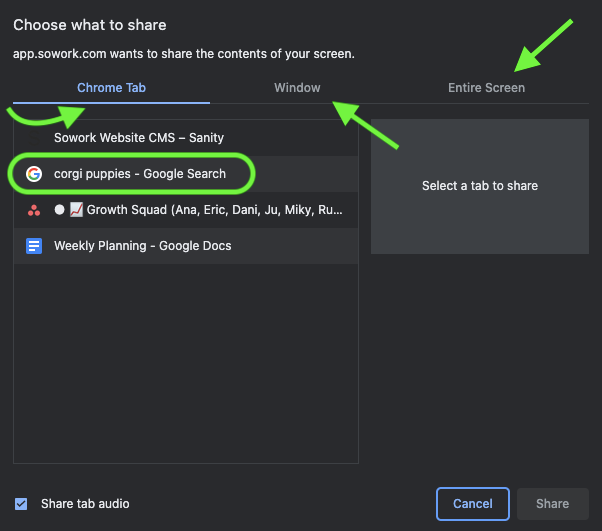602x531 pixels.
Task: Click the Select a tab to share preview
Action: (480, 186)
